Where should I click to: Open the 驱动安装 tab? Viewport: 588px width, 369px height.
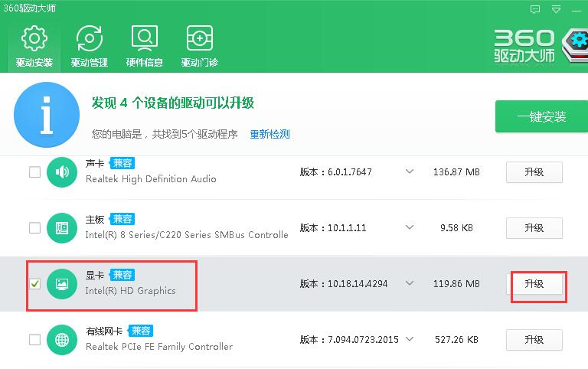click(34, 46)
